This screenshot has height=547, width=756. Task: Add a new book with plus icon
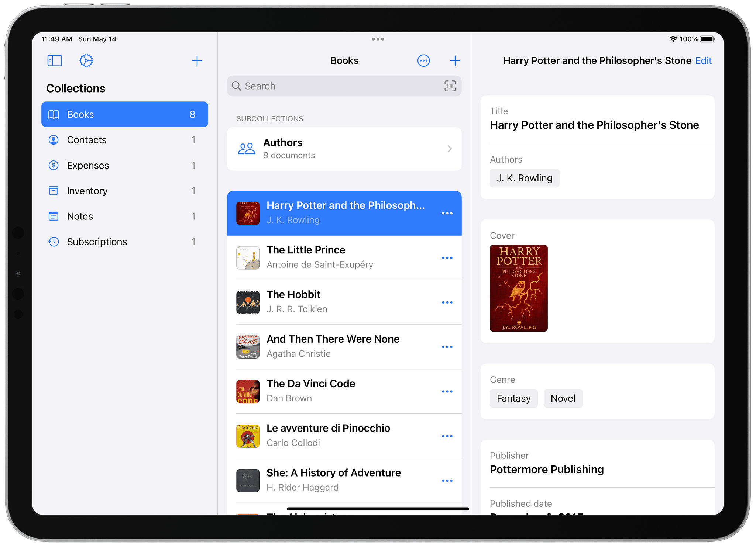[455, 60]
